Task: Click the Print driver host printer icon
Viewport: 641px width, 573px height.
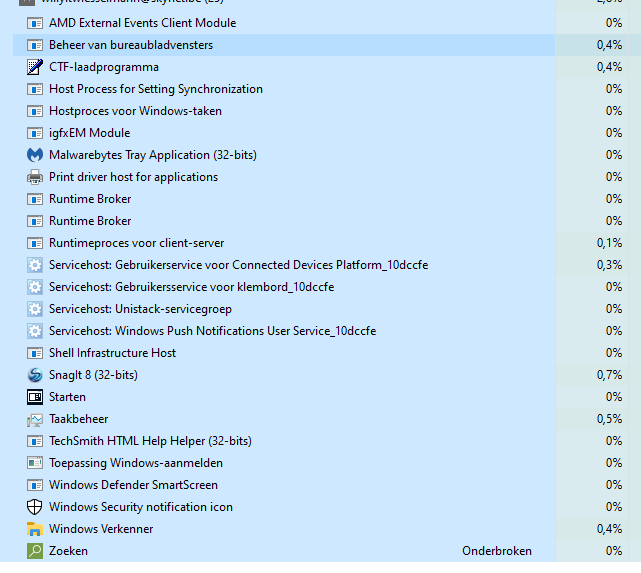Action: click(35, 177)
